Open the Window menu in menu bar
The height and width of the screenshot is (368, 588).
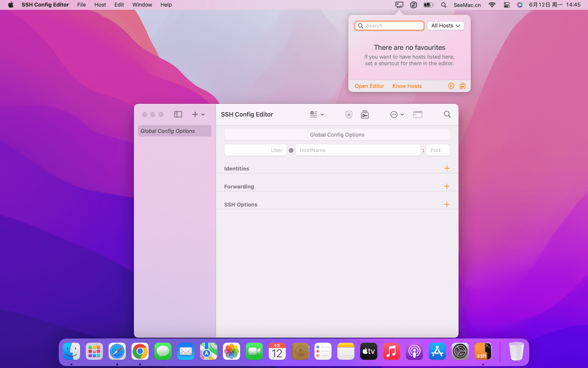coord(142,5)
